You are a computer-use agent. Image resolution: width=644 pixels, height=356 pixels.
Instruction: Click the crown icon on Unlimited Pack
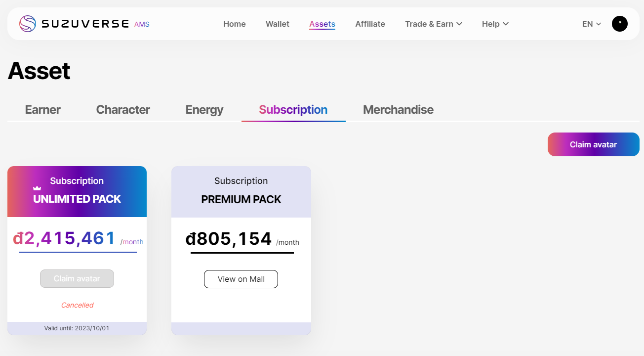pos(37,188)
